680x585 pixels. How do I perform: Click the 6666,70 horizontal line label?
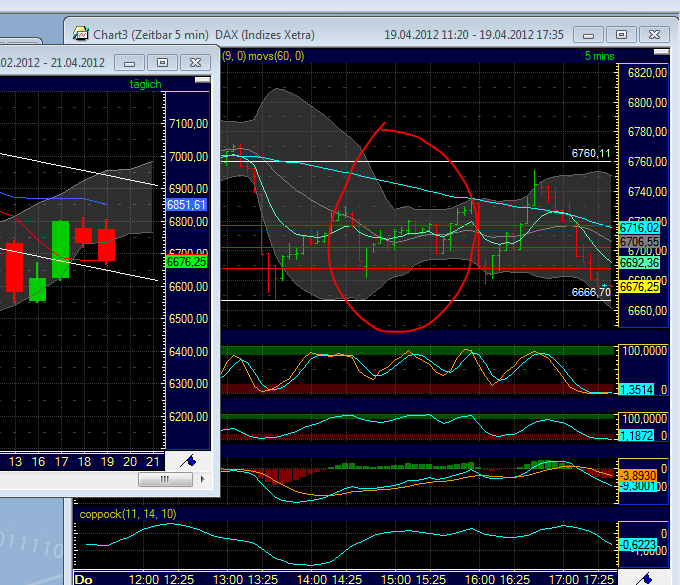pos(591,292)
